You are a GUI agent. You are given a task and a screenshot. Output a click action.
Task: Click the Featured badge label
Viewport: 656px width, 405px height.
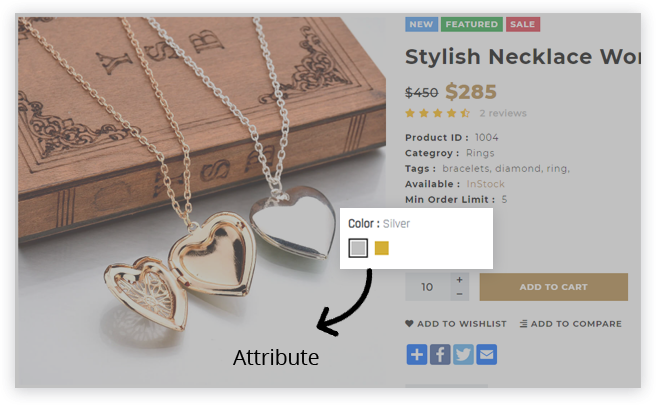[472, 24]
